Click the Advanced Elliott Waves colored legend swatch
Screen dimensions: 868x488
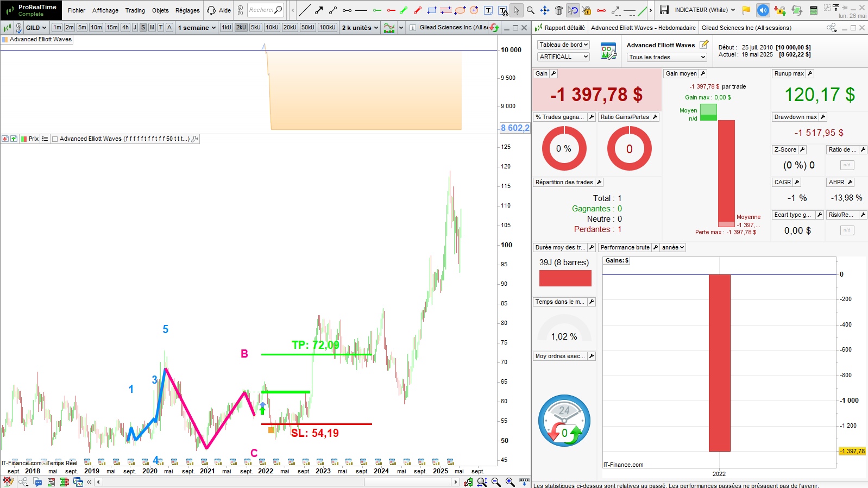[5, 40]
